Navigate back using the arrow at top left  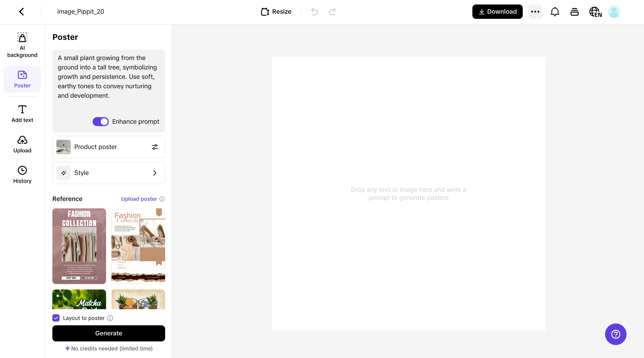pos(21,11)
